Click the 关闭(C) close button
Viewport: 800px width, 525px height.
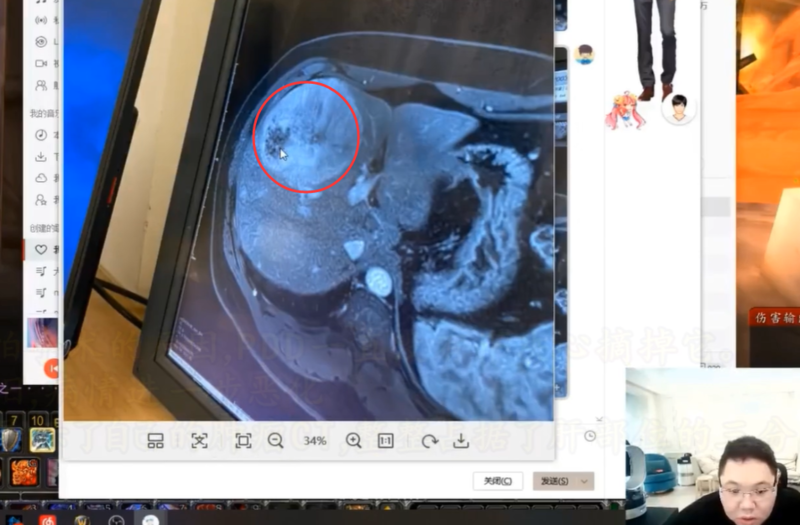coord(497,481)
